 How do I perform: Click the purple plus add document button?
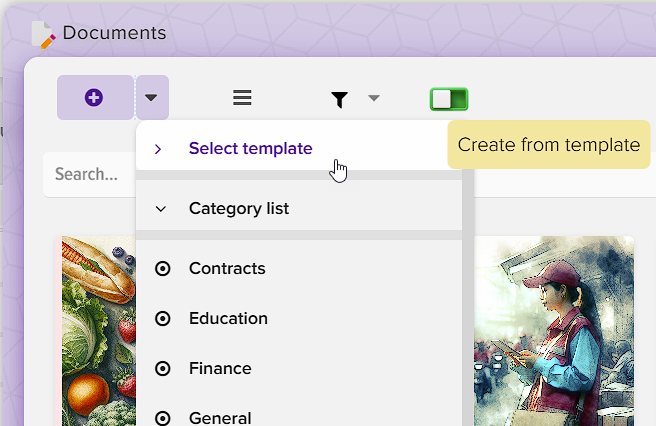click(95, 98)
